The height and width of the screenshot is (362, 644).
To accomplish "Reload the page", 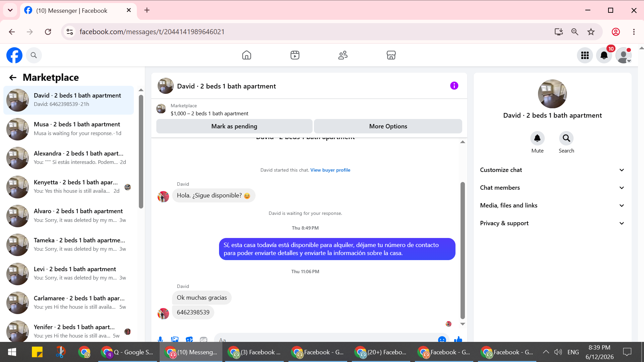I will (x=48, y=32).
